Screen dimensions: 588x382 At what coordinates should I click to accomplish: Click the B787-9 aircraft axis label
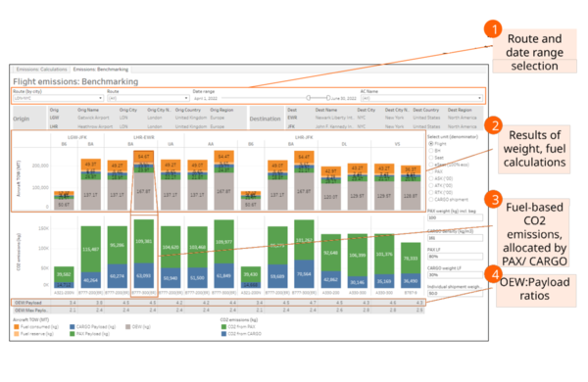pyautogui.click(x=411, y=293)
